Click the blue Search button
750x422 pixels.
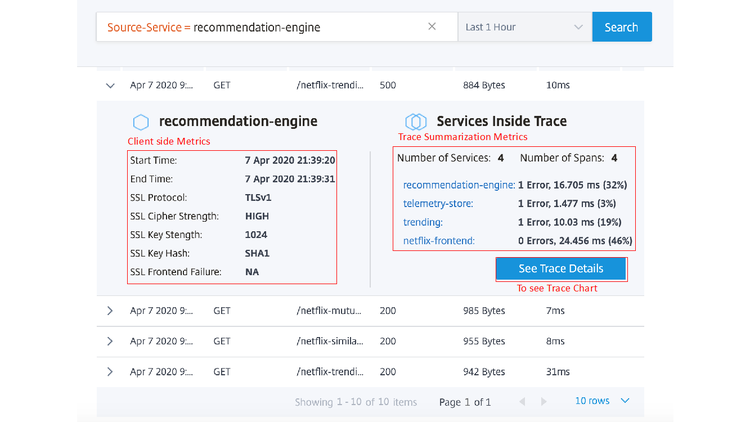[x=622, y=27]
